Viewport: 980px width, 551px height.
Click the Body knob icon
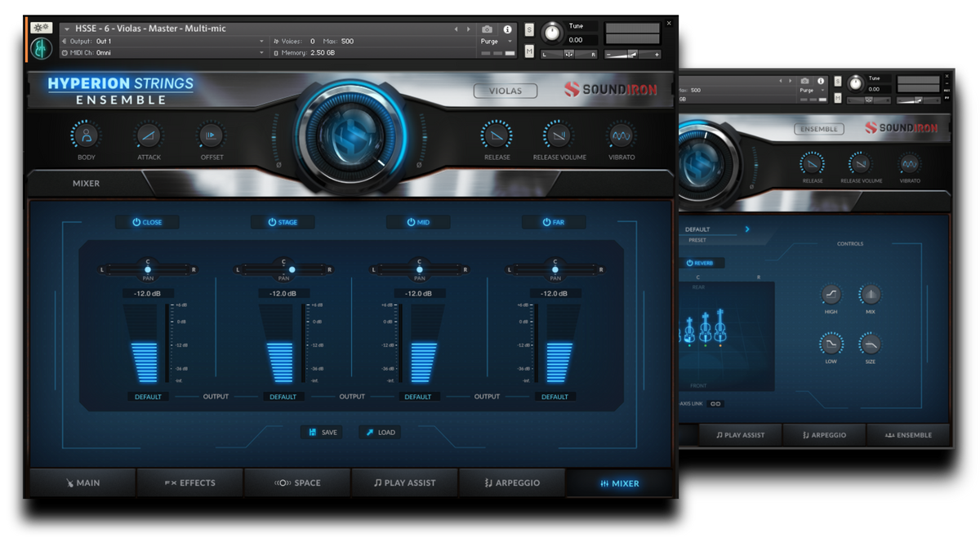86,136
